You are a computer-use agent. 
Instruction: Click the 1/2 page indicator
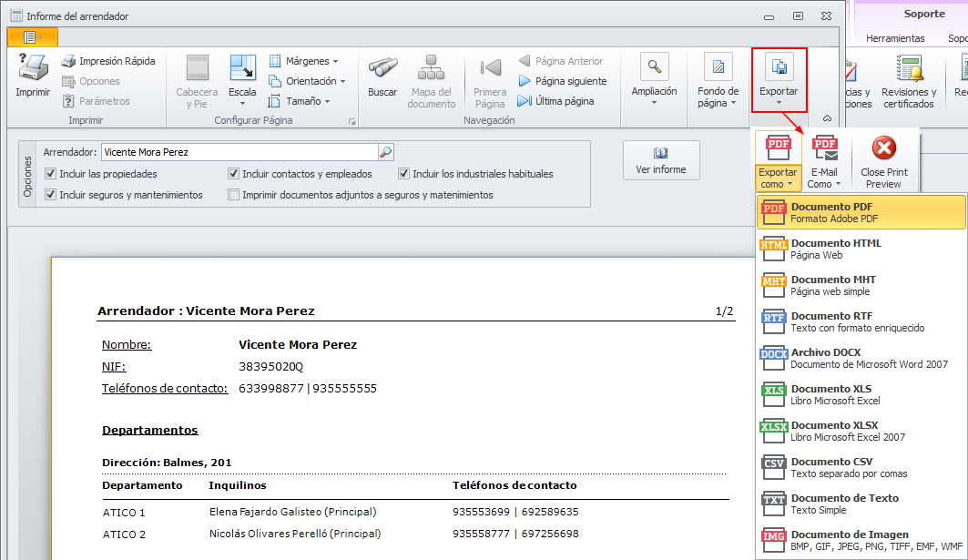click(724, 311)
